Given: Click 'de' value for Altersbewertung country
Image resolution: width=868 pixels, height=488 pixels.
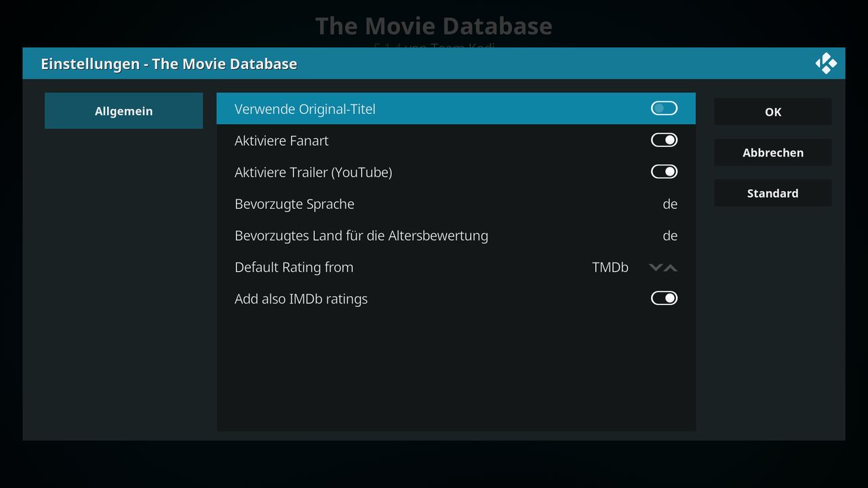Looking at the screenshot, I should pos(670,236).
